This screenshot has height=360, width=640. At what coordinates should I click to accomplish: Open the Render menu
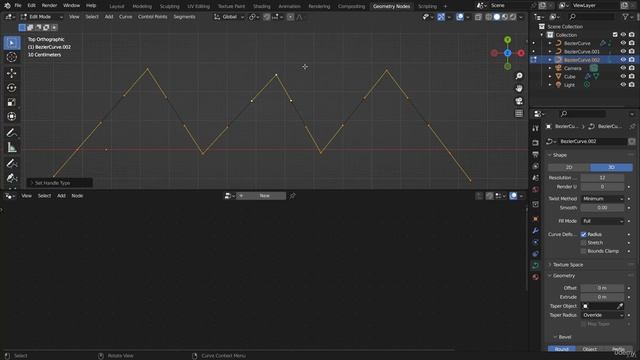click(x=49, y=6)
